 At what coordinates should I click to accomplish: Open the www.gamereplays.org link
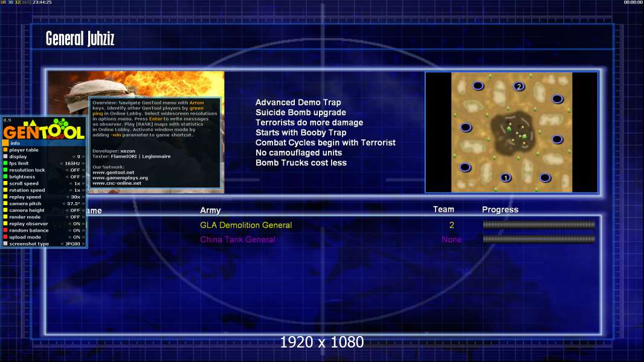click(x=120, y=177)
